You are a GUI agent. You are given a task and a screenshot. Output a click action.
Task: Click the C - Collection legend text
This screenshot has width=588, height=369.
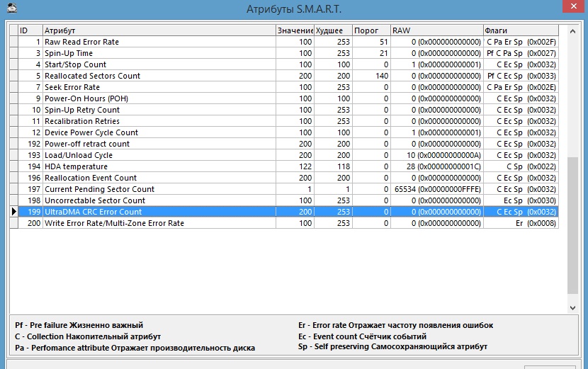click(88, 336)
